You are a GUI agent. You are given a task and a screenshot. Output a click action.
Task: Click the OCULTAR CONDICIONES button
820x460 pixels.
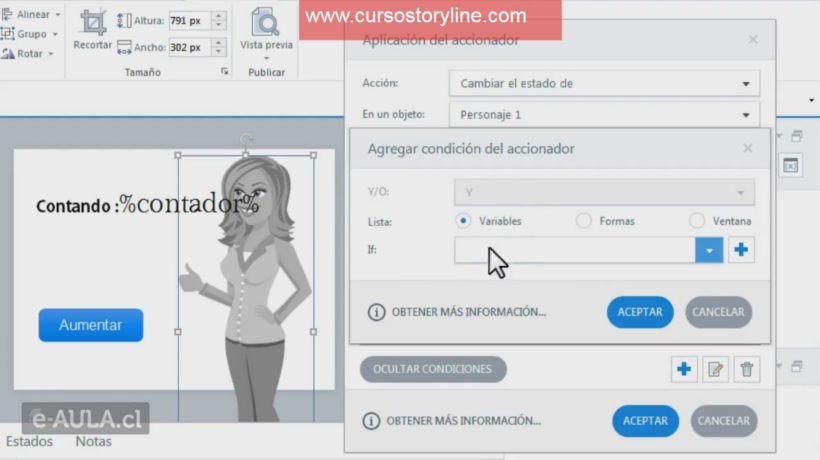tap(433, 369)
